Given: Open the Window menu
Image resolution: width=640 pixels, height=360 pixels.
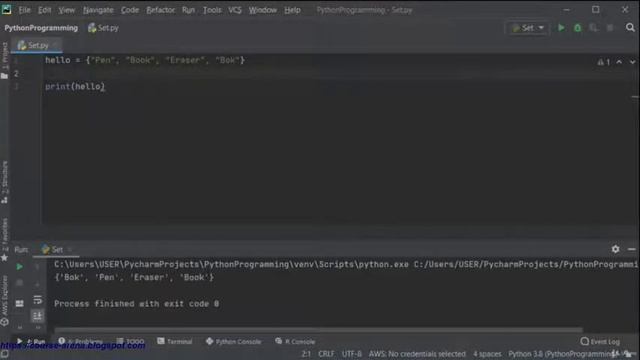Looking at the screenshot, I should click(262, 10).
